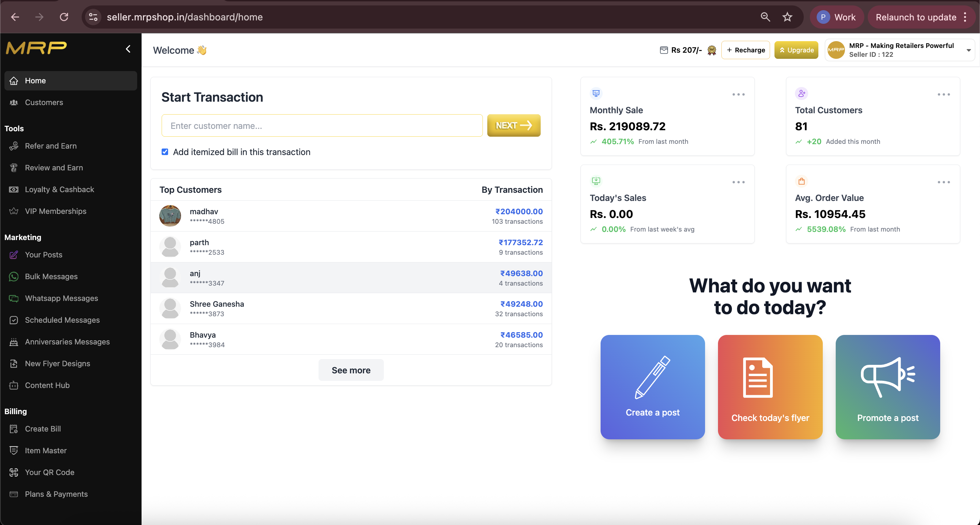This screenshot has width=980, height=525.
Task: Collapse the sidebar with chevron arrow
Action: click(x=128, y=49)
